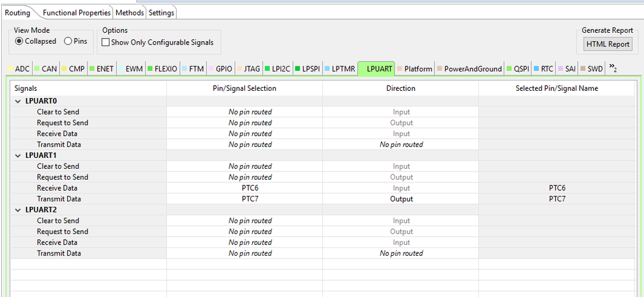Select the LPI2C tab
The height and width of the screenshot is (297, 644).
pos(278,68)
